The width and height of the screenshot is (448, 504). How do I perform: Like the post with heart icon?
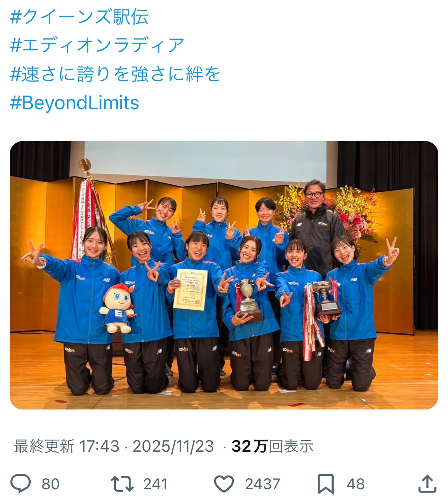(x=224, y=484)
